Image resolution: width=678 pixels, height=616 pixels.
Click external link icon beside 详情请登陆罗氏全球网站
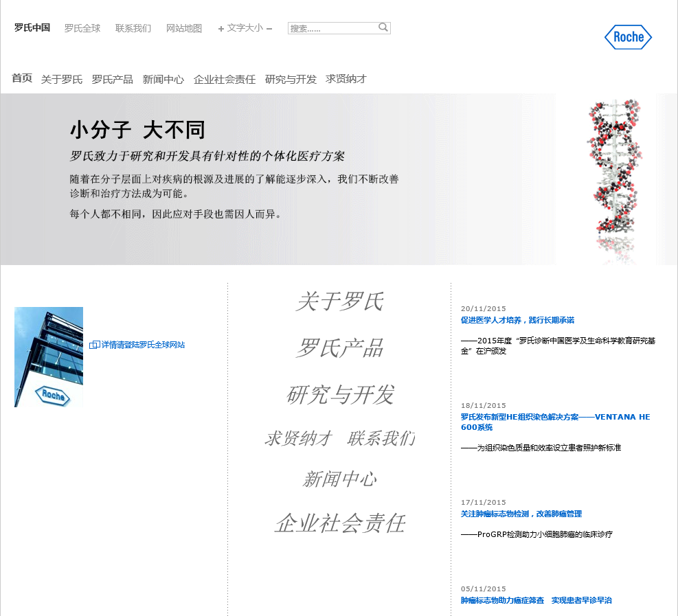tap(95, 345)
